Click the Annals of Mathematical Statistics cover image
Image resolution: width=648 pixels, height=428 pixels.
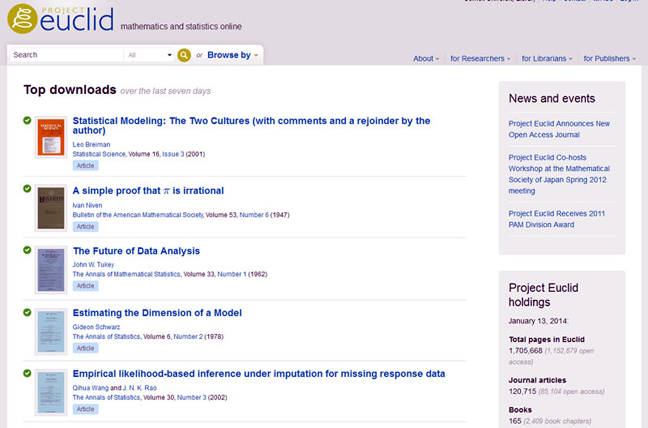click(x=50, y=269)
